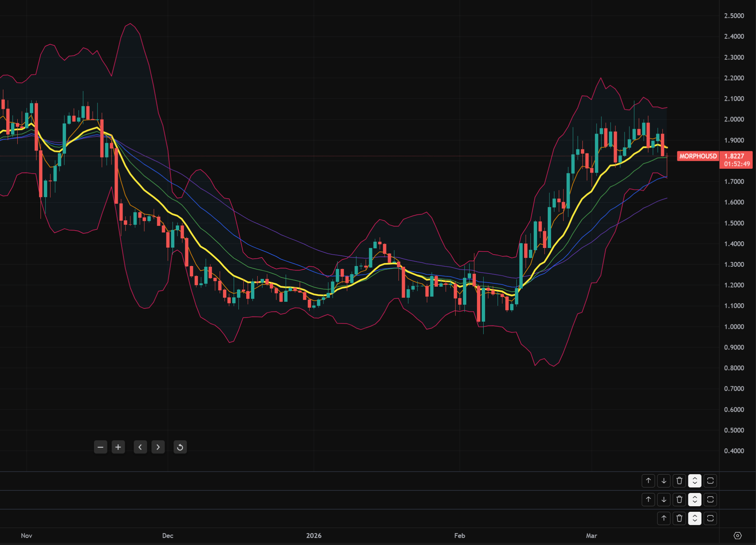Open chart settings hexagon icon
This screenshot has height=545, width=756.
(737, 535)
